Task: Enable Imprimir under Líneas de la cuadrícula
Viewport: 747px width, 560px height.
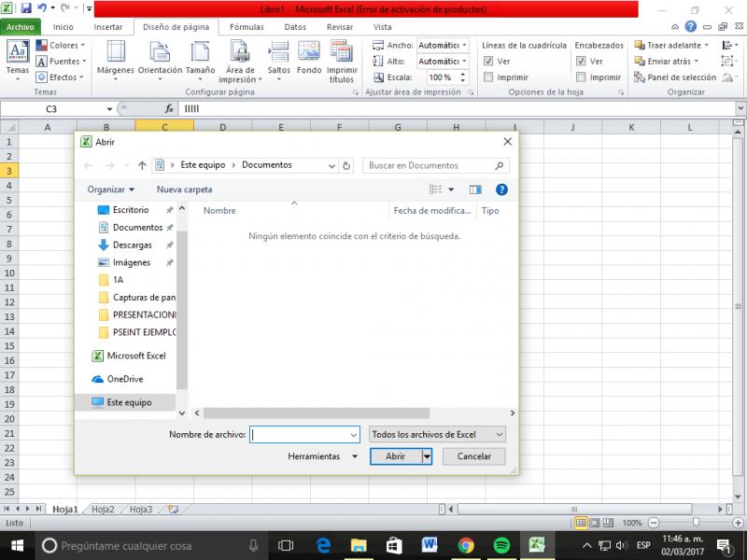Action: point(488,77)
